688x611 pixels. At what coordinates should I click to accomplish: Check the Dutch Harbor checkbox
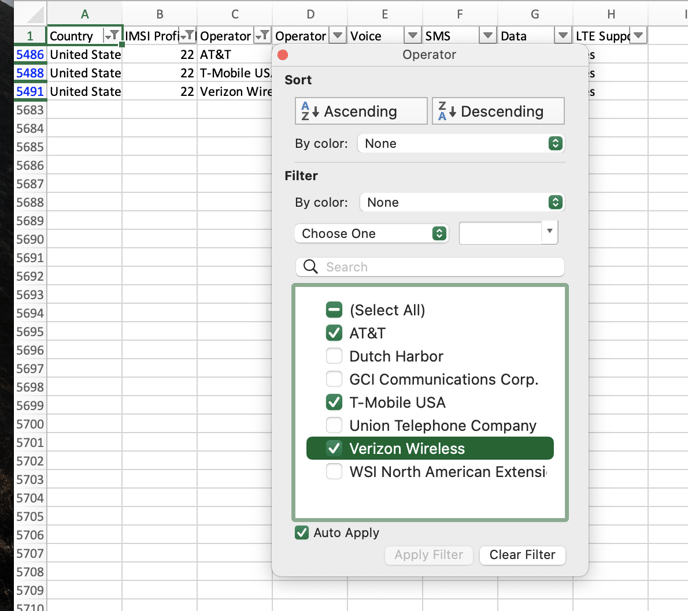pyautogui.click(x=334, y=356)
